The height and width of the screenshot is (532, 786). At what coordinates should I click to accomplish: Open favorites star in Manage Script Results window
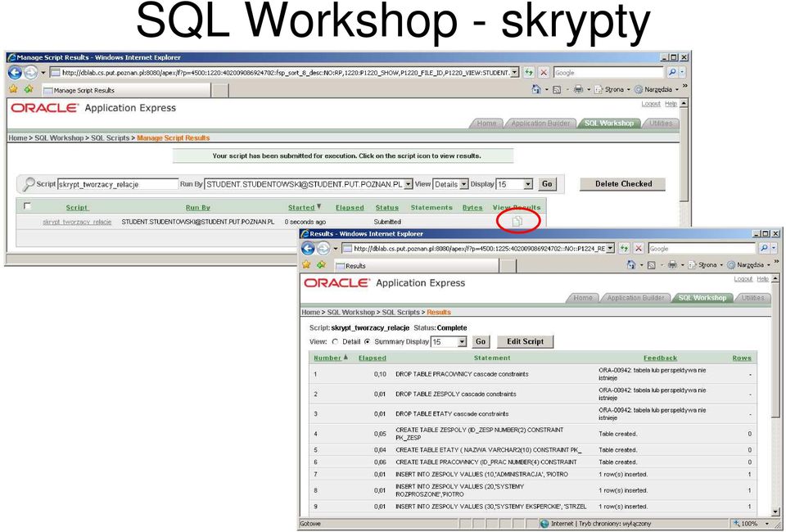14,89
